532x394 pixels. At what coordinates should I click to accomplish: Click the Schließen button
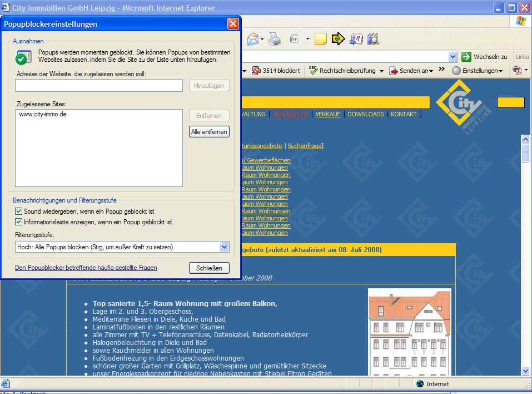click(x=209, y=268)
